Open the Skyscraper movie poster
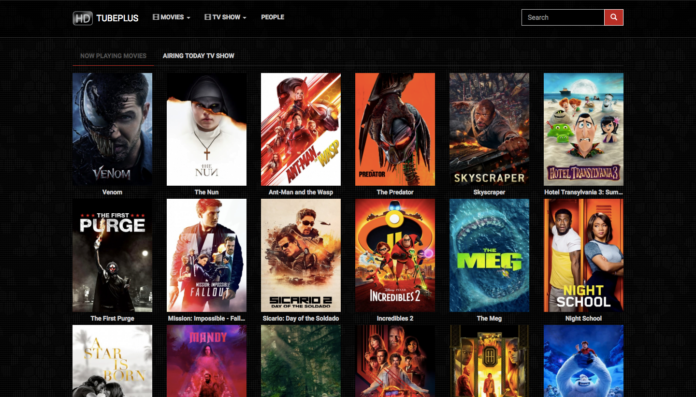The width and height of the screenshot is (696, 397). click(x=489, y=129)
